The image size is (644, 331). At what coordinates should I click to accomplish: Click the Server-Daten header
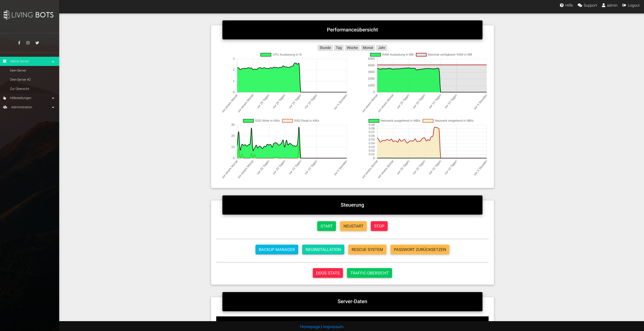[x=352, y=302]
